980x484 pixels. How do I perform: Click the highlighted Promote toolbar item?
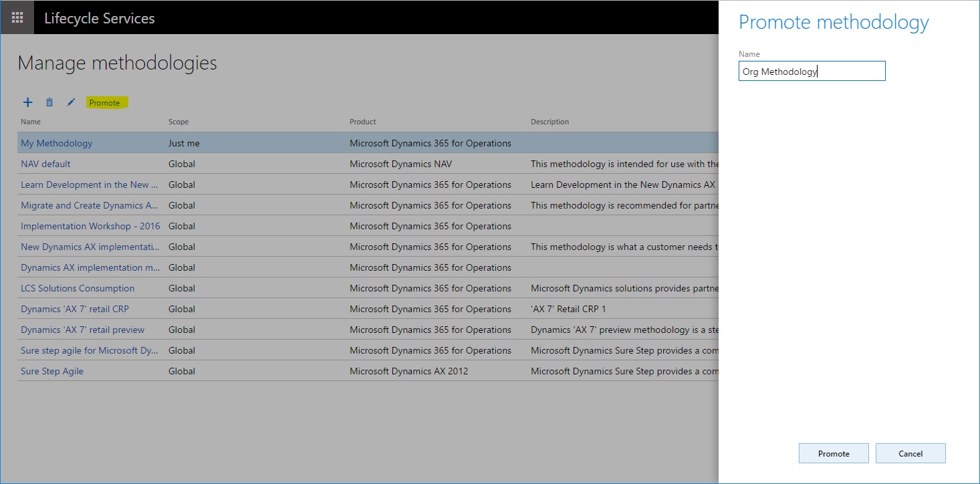click(x=106, y=102)
